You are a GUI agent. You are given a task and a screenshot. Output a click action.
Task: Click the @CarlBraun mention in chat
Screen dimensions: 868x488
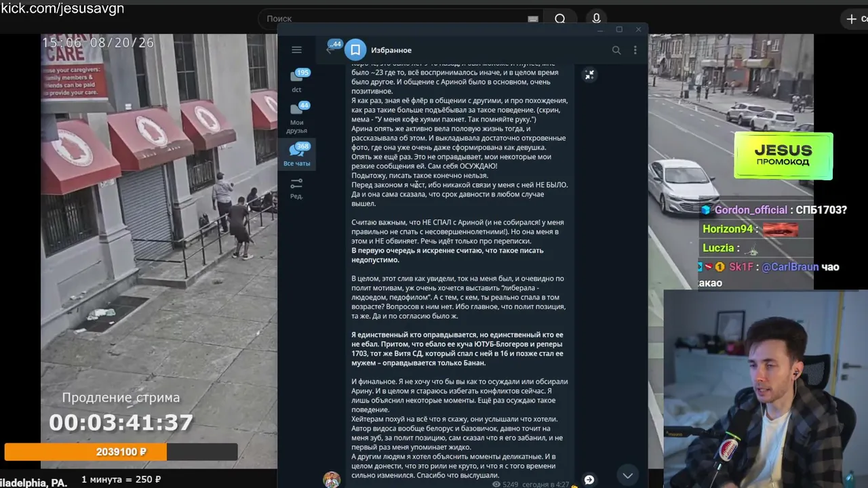(x=790, y=267)
